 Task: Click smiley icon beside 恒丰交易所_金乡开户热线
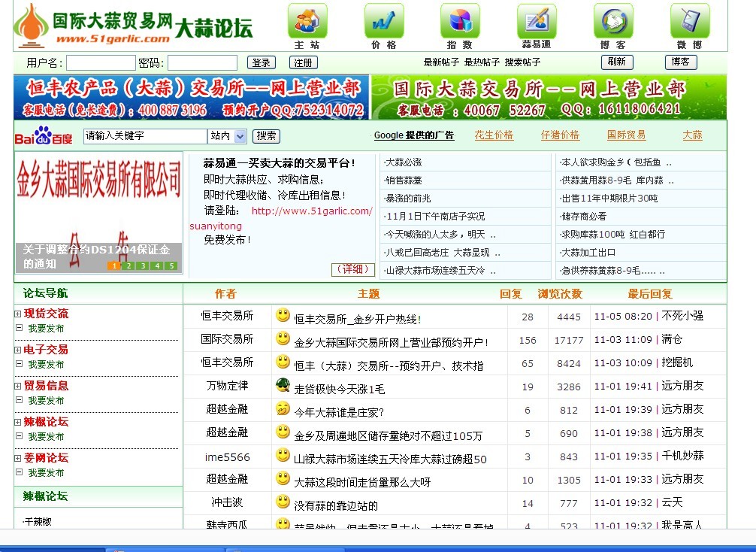tap(283, 315)
